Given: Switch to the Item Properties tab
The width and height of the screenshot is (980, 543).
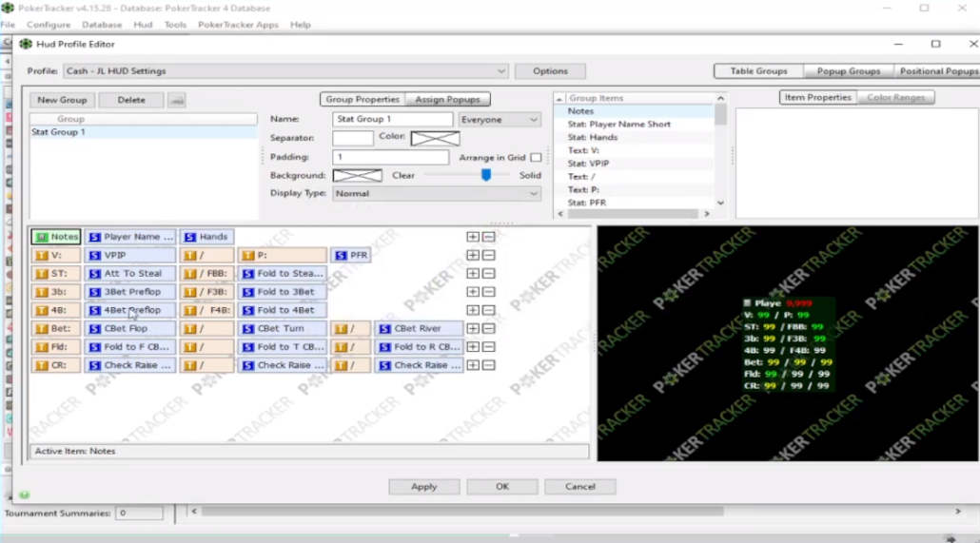Looking at the screenshot, I should tap(817, 98).
